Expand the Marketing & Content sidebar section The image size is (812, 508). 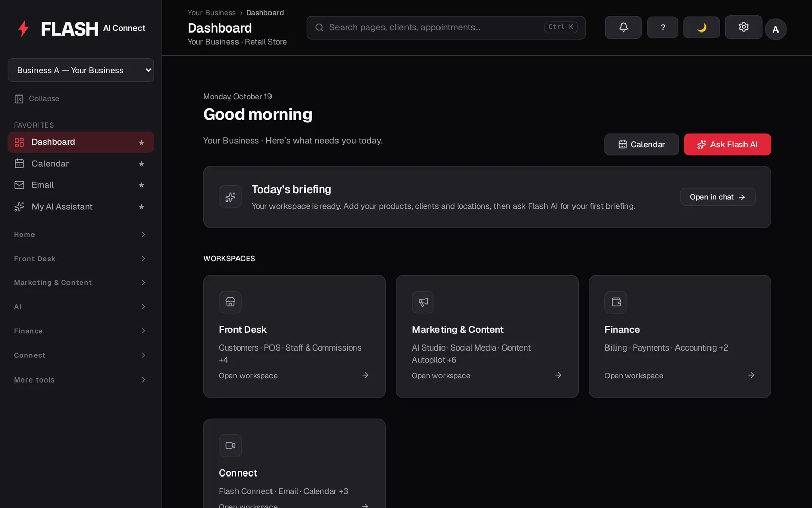(81, 282)
